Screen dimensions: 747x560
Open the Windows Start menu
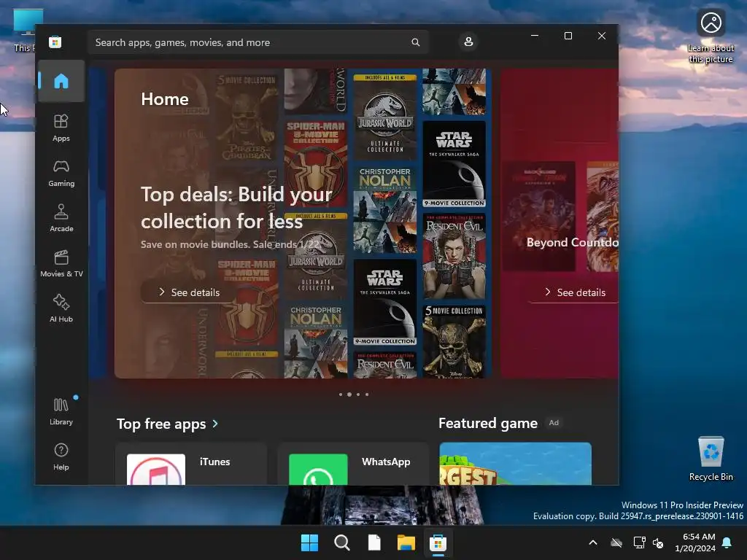click(x=309, y=542)
